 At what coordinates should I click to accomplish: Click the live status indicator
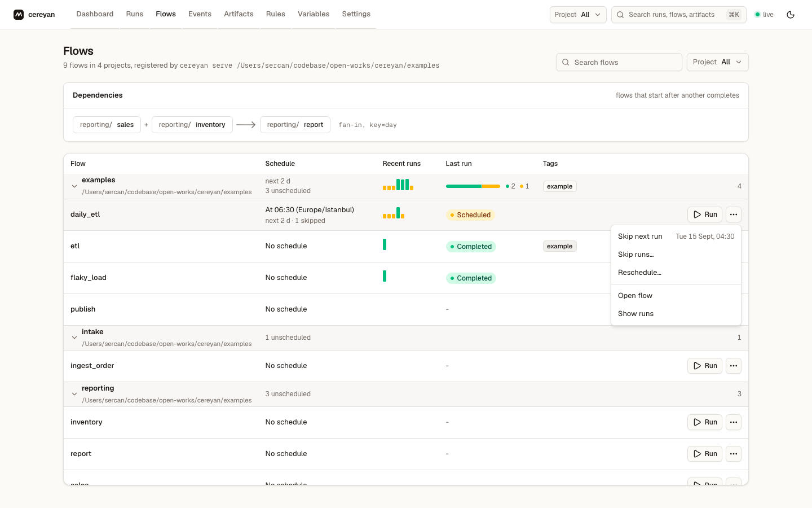point(764,15)
